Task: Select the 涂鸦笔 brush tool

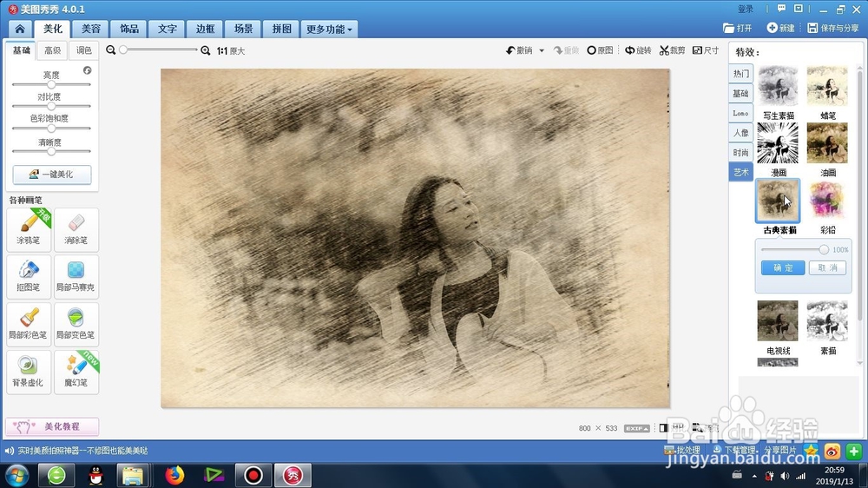Action: pos(29,229)
